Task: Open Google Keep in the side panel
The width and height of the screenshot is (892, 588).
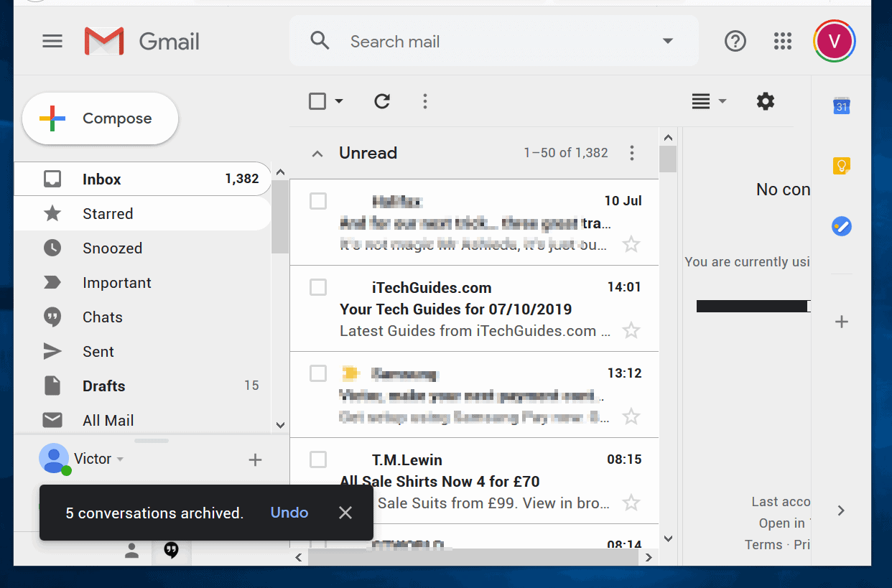Action: [x=840, y=165]
